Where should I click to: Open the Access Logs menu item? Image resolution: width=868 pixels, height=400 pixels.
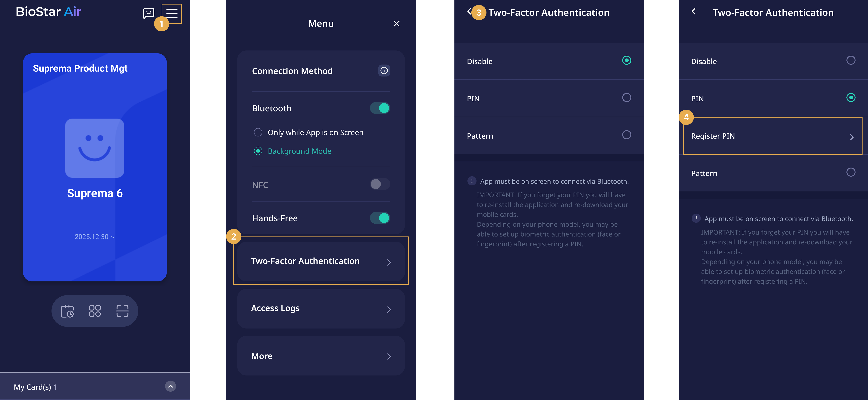click(x=321, y=309)
